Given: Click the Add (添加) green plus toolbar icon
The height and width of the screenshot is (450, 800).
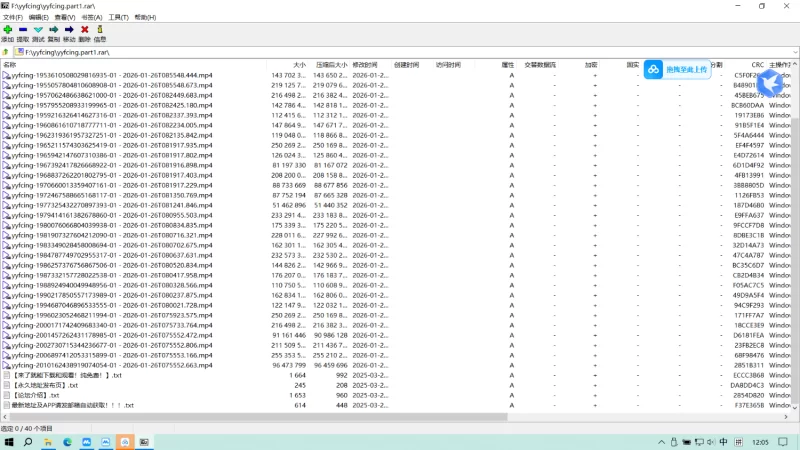Looking at the screenshot, I should click(8, 30).
